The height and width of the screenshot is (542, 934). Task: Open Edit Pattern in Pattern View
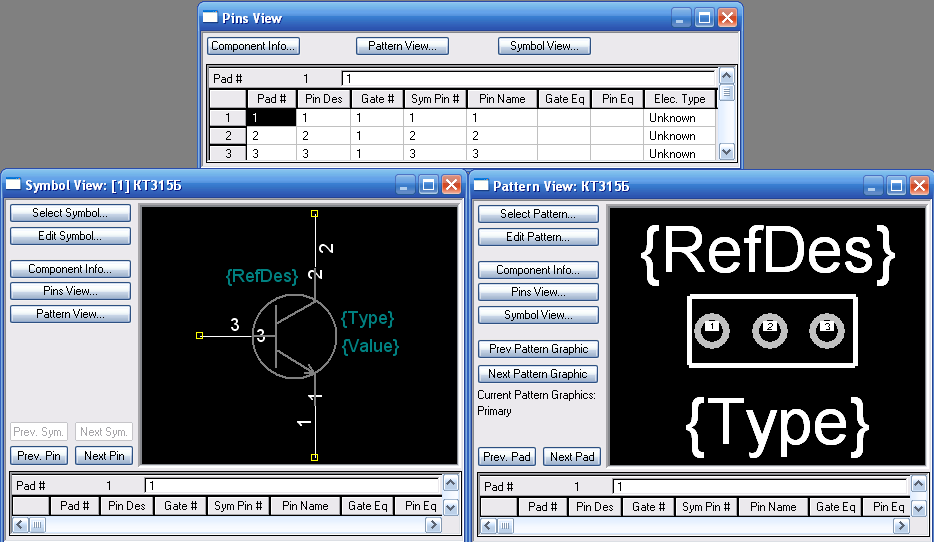click(x=538, y=237)
